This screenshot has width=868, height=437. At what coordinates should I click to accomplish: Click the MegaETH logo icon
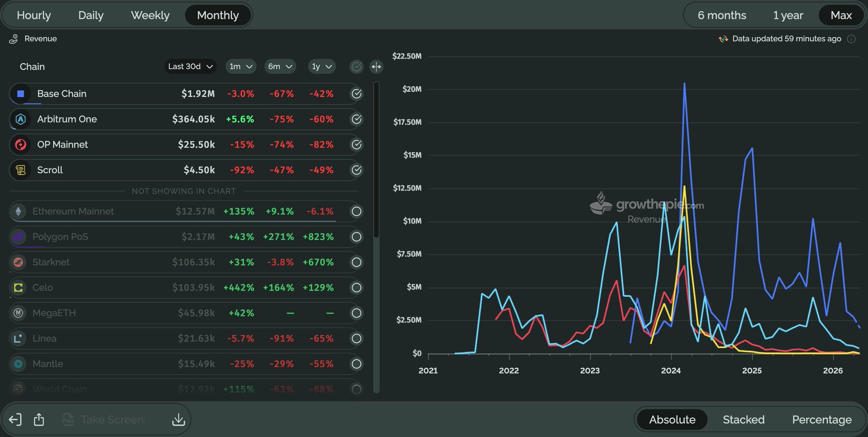(18, 313)
